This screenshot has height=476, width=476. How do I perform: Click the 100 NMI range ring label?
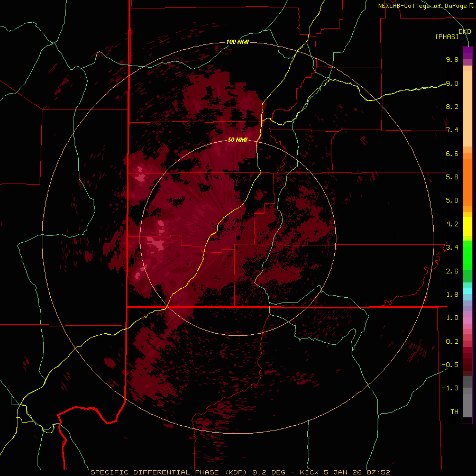pos(237,42)
